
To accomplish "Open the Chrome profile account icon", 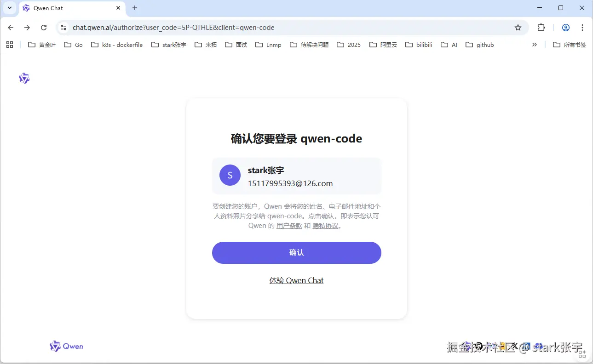I will click(565, 28).
